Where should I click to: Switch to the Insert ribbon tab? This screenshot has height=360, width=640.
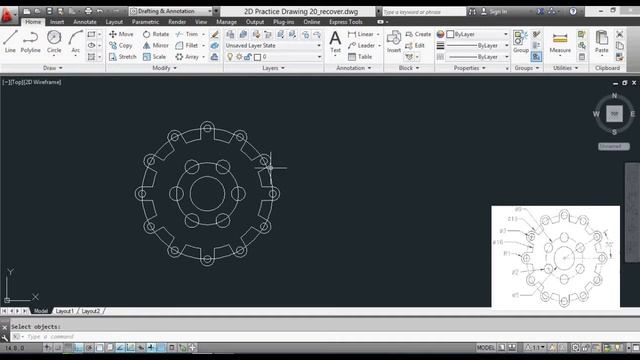click(x=57, y=22)
